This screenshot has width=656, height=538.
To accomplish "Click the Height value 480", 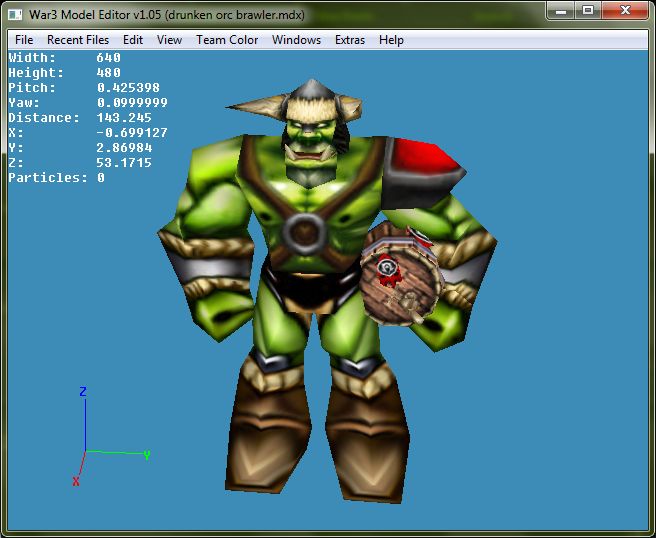I will pos(108,73).
